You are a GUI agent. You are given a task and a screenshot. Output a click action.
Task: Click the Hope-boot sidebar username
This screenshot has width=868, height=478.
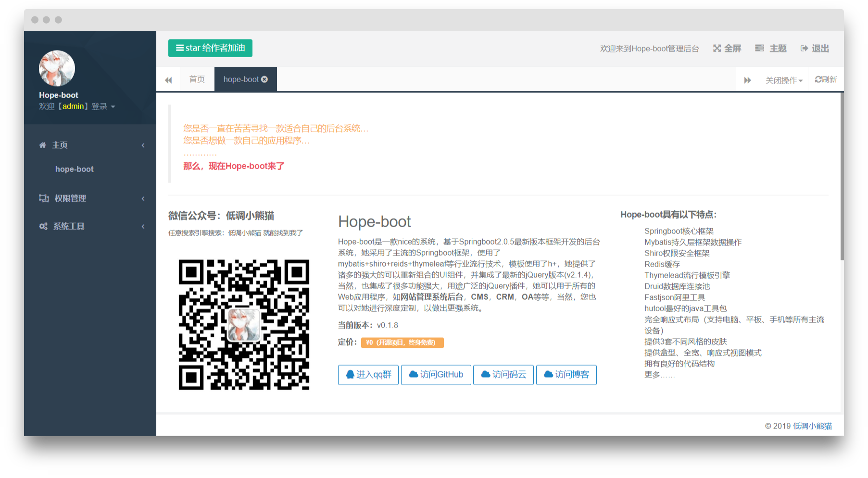59,95
